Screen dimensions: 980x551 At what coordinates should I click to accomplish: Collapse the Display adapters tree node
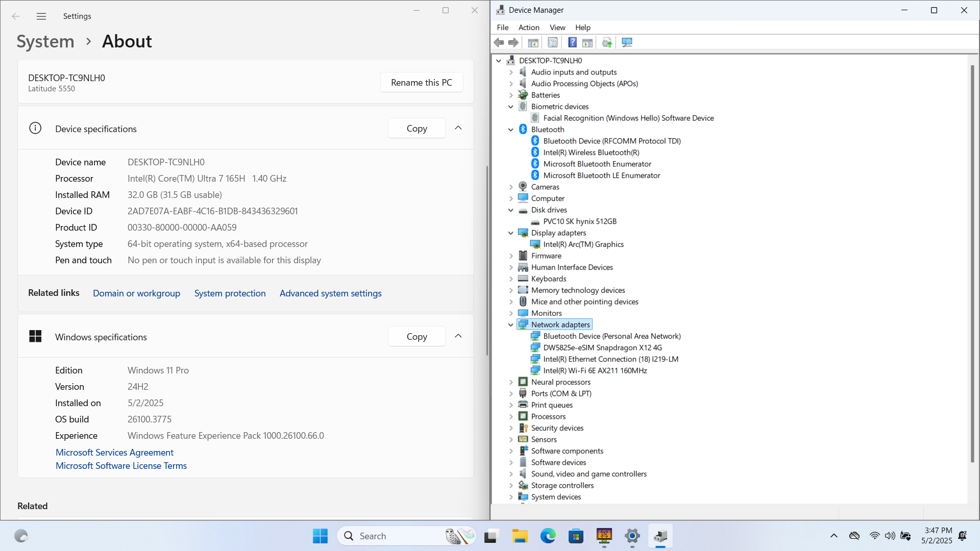coord(510,233)
